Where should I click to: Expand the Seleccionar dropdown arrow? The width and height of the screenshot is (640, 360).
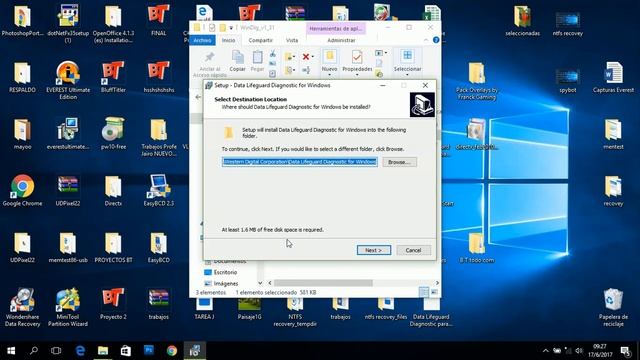(x=407, y=75)
